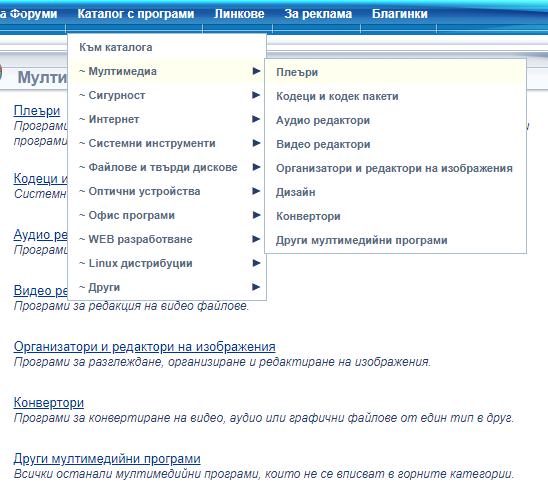Screen dimensions: 548x487
Task: Expand WEB разработване submenu arrow
Action: click(256, 239)
